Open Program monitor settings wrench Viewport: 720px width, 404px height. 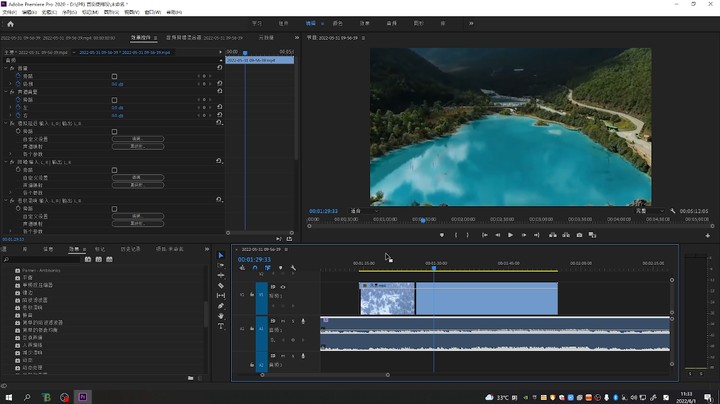click(x=673, y=211)
